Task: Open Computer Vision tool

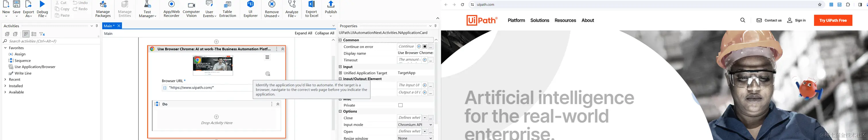Action: (191, 9)
